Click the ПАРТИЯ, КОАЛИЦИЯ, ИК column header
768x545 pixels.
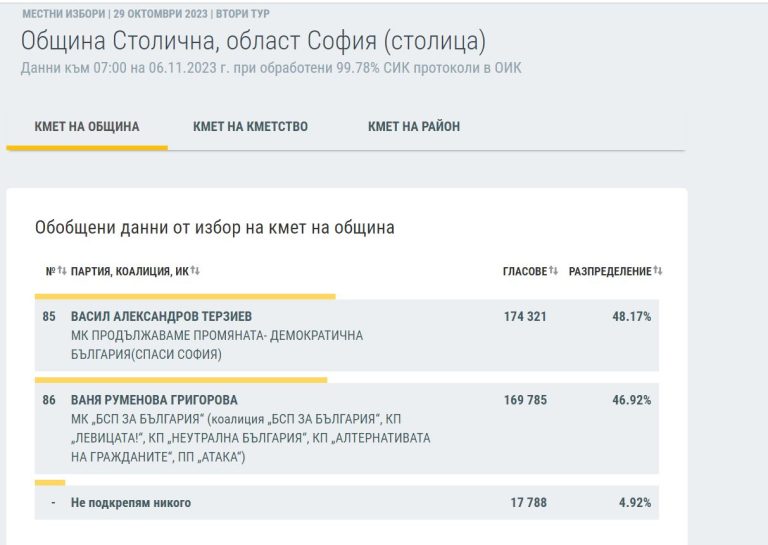pyautogui.click(x=130, y=271)
